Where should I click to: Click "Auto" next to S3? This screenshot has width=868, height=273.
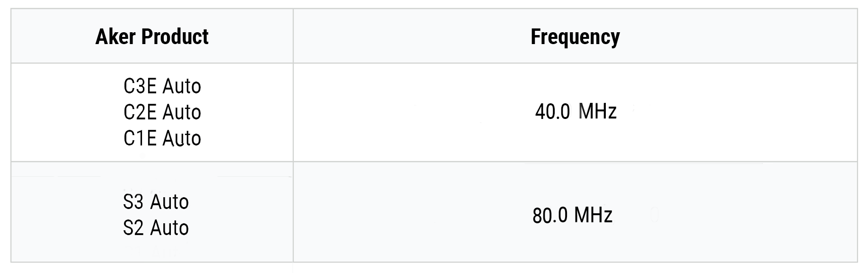(x=169, y=202)
